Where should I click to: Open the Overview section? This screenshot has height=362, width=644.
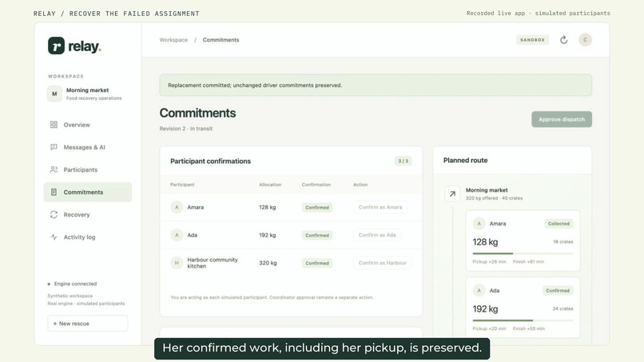87,125
